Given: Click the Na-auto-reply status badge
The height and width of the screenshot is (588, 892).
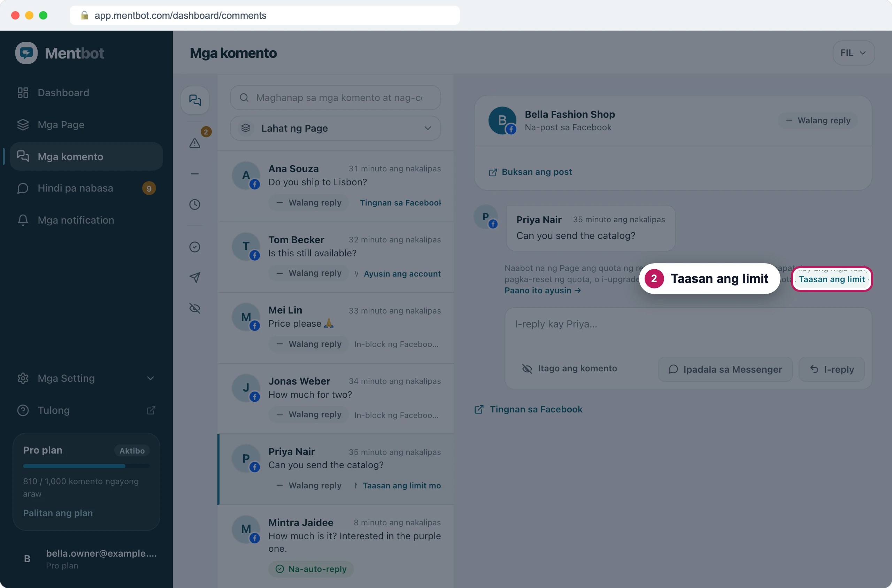Looking at the screenshot, I should coord(310,569).
